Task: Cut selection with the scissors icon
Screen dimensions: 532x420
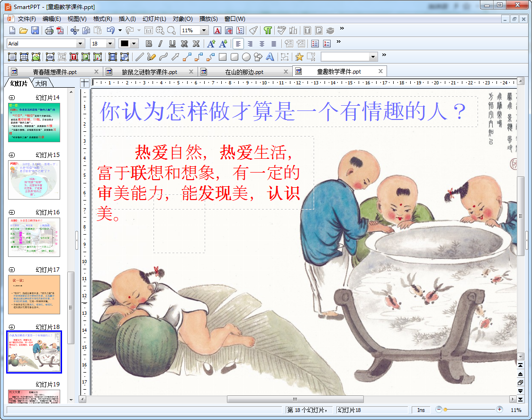Action: [x=75, y=30]
